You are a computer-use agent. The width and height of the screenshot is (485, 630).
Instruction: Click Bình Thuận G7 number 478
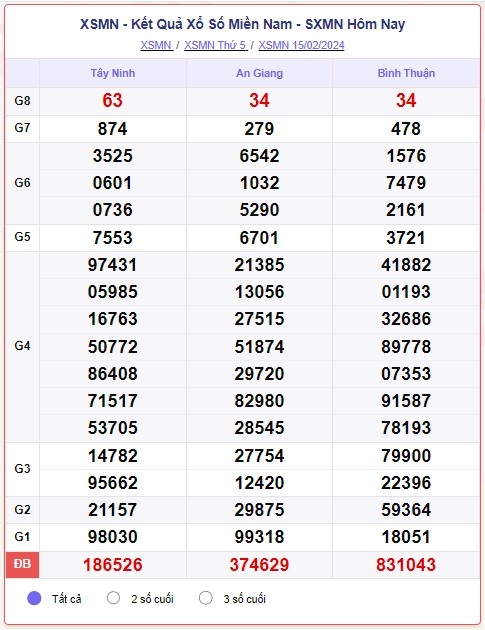[406, 129]
